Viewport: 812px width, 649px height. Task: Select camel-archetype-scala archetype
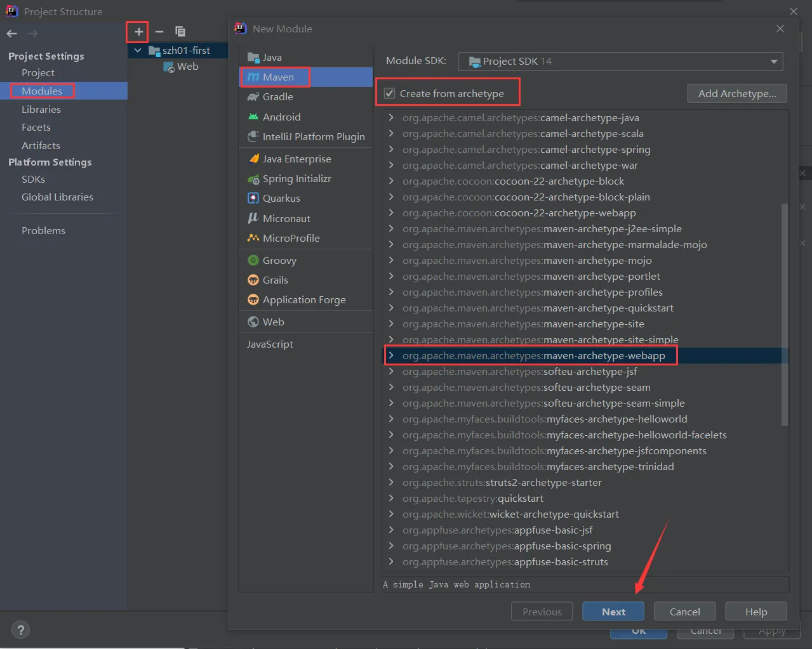(522, 133)
